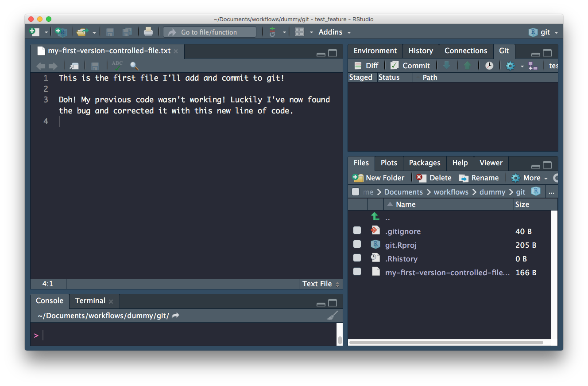Switch to the Console tab

coord(50,300)
